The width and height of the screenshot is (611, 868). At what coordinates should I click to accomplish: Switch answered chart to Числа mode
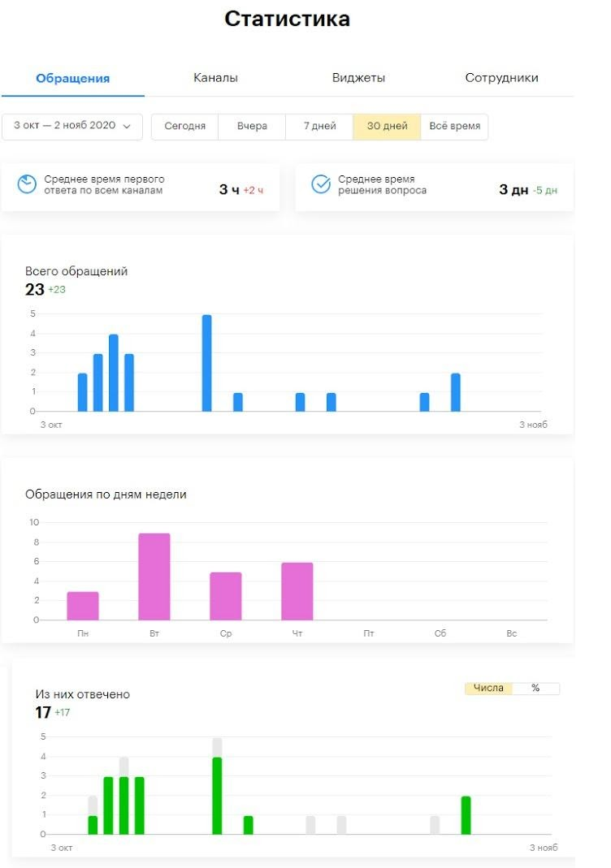point(488,688)
